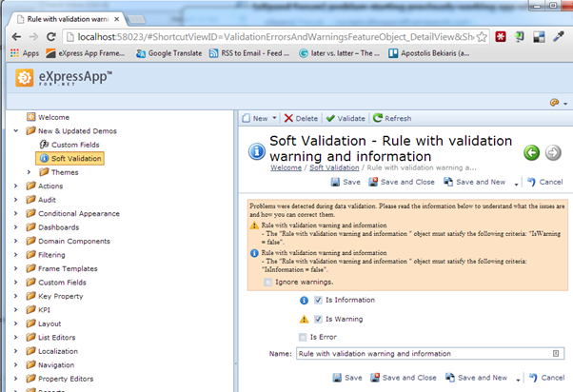Check the Is Error checkbox
Screen dimensions: 573x392
[303, 337]
